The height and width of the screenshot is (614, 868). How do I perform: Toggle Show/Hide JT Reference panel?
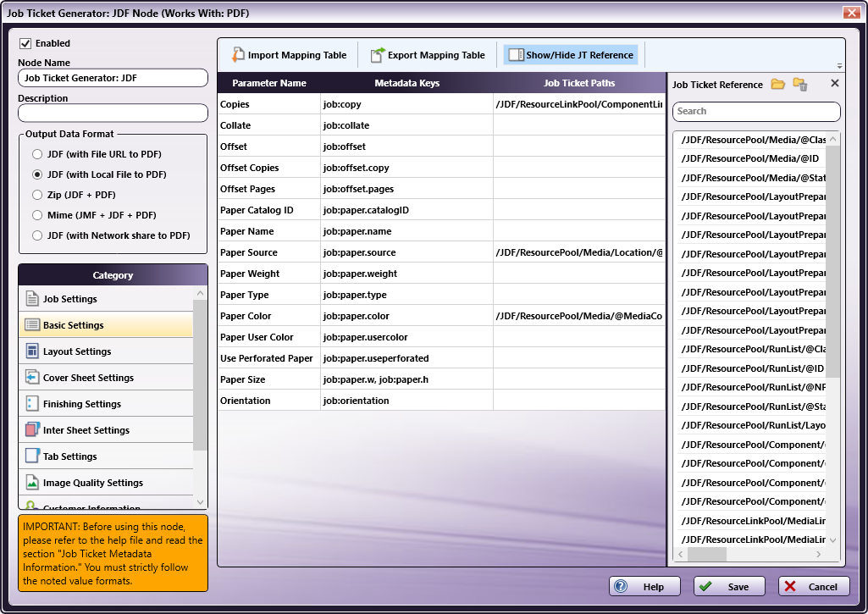[571, 55]
